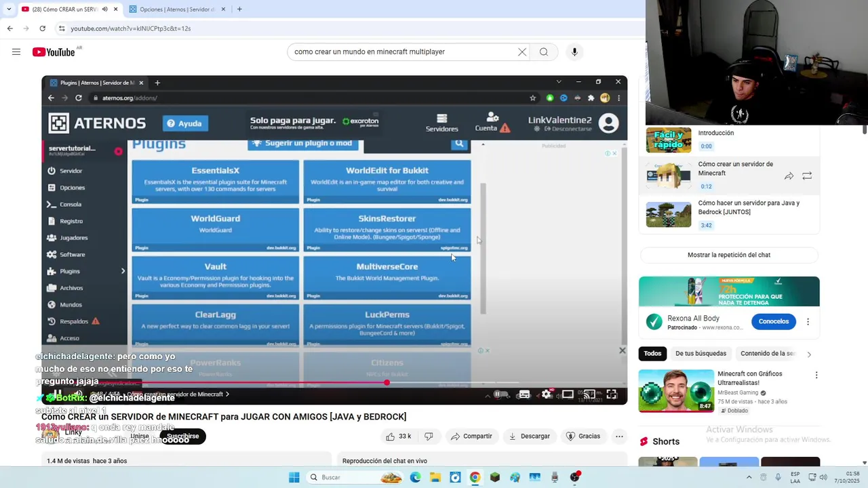Cast the video to a device

[589, 394]
